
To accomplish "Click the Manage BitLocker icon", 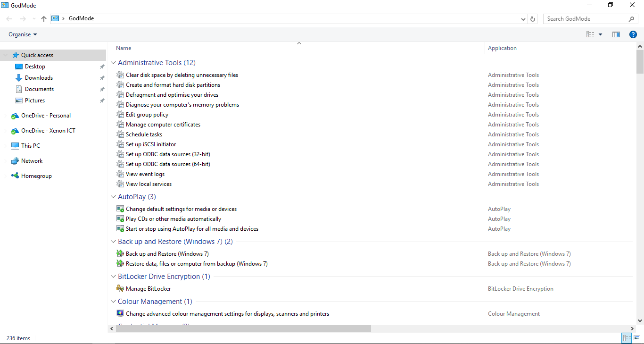I will point(120,289).
